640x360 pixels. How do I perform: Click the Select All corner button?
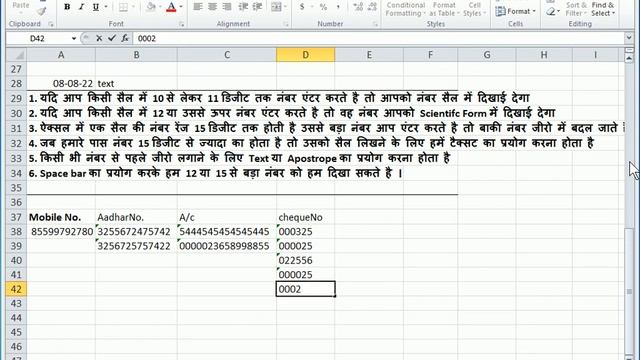tap(16, 55)
